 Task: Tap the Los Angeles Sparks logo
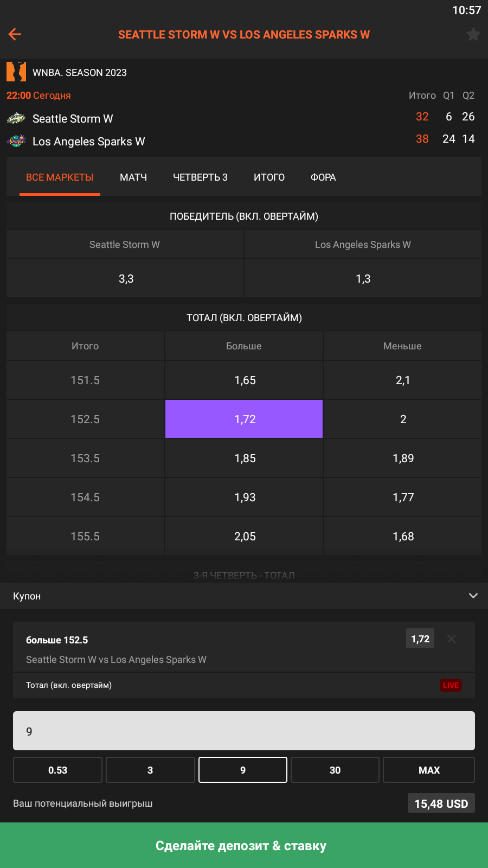[16, 142]
